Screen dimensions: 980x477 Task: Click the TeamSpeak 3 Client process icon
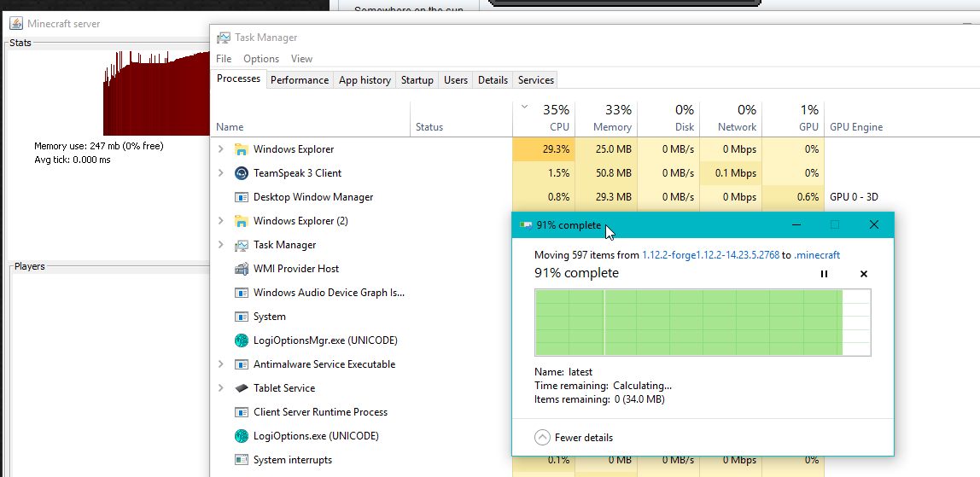242,173
